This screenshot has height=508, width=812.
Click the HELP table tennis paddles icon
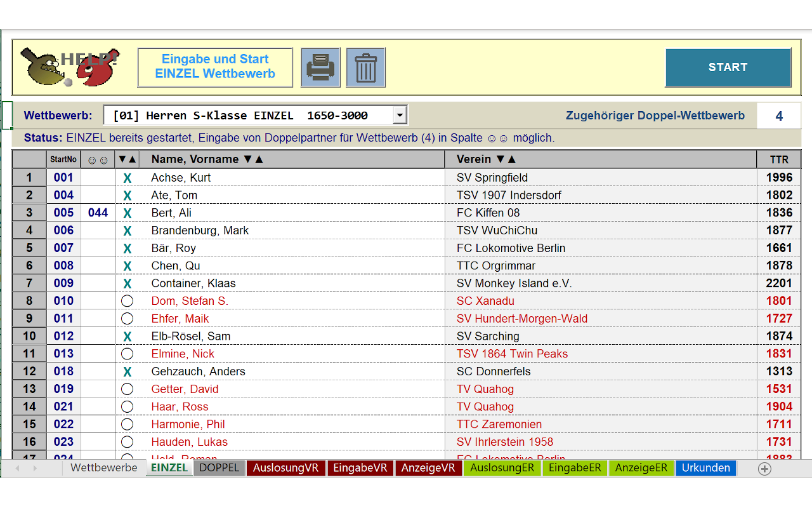70,67
